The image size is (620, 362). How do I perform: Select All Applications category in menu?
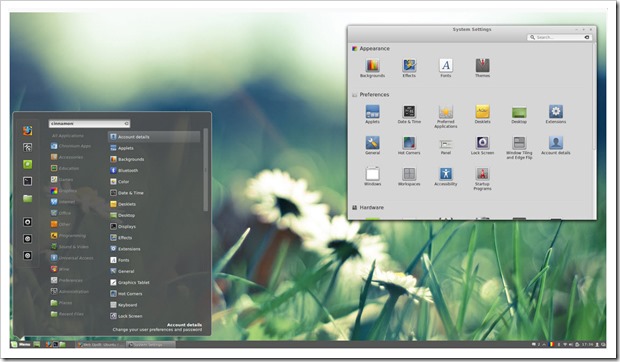[68, 136]
